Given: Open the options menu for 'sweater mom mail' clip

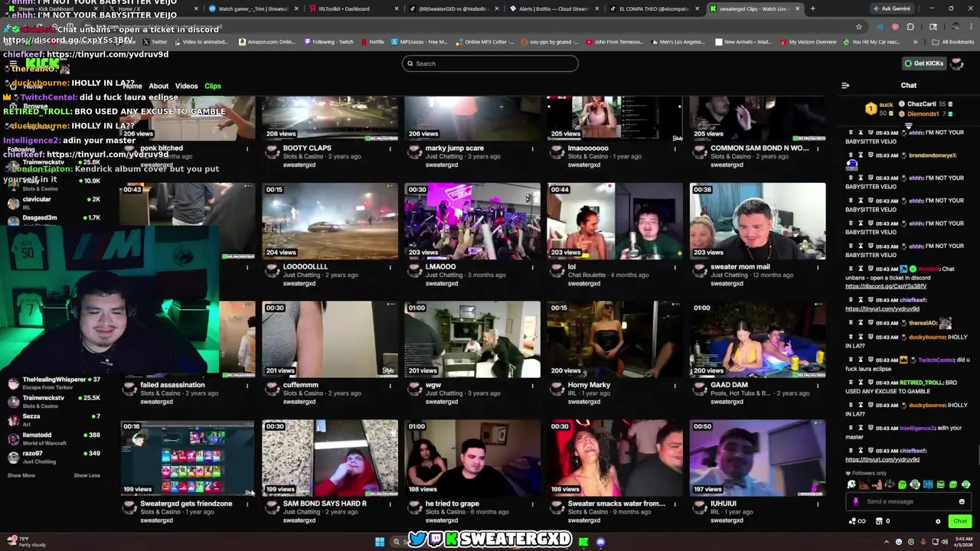Looking at the screenshot, I should pyautogui.click(x=817, y=267).
